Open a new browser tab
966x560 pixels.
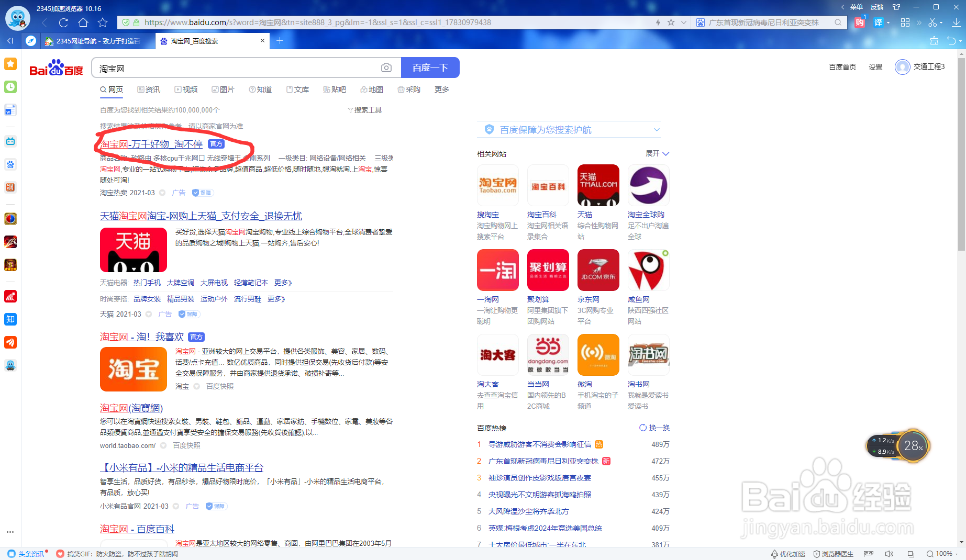(280, 41)
